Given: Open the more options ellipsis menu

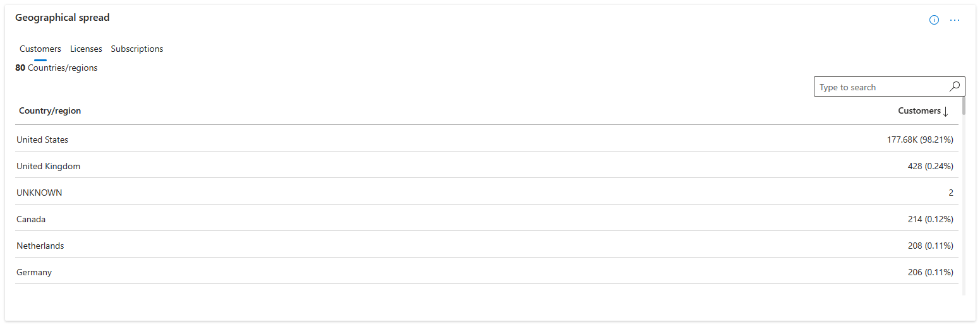Looking at the screenshot, I should click(955, 20).
